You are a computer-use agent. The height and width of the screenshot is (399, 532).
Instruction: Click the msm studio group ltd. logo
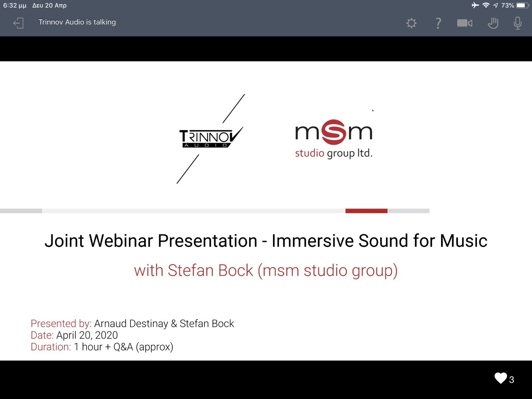[x=334, y=139]
